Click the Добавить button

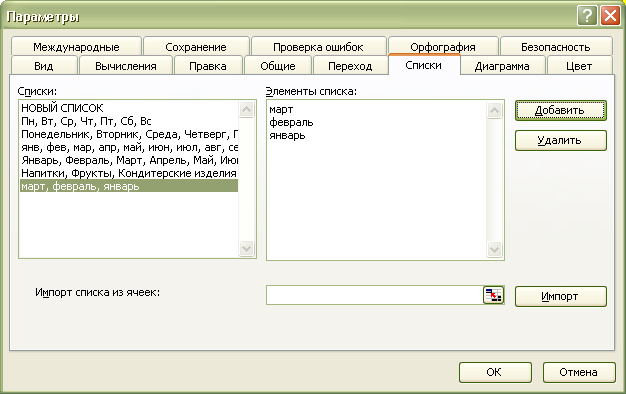[561, 110]
